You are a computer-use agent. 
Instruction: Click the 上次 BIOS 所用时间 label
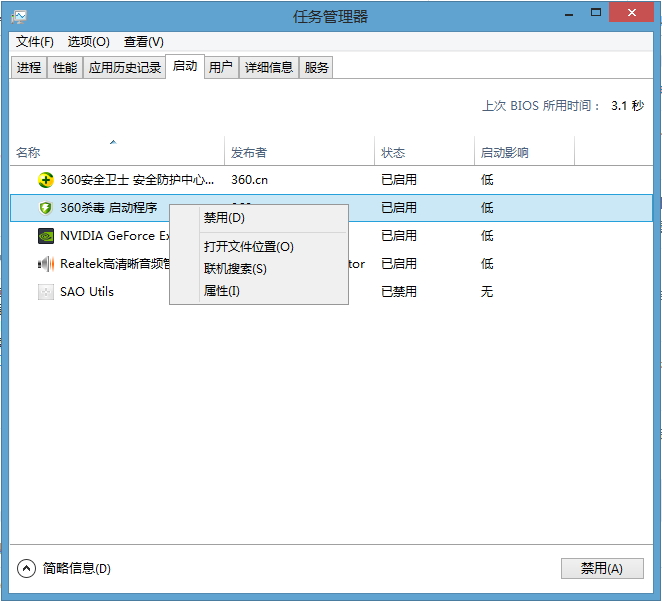(541, 106)
